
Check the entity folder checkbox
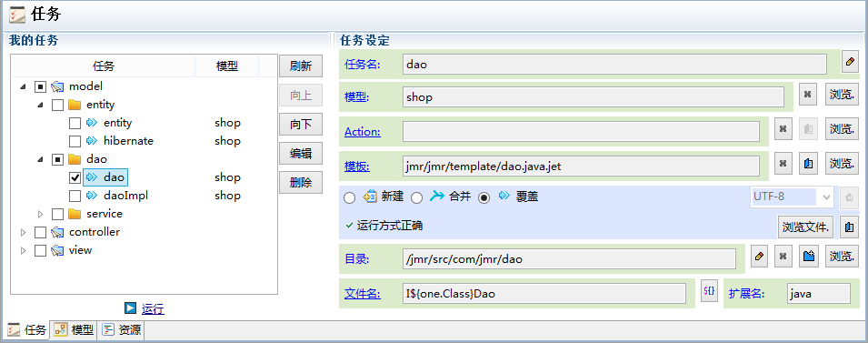[57, 105]
